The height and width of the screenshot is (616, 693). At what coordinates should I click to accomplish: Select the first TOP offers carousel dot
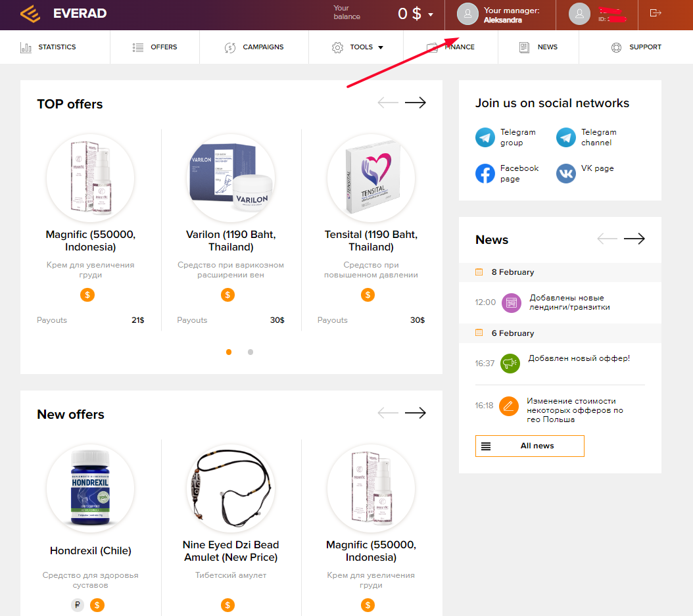tap(229, 352)
